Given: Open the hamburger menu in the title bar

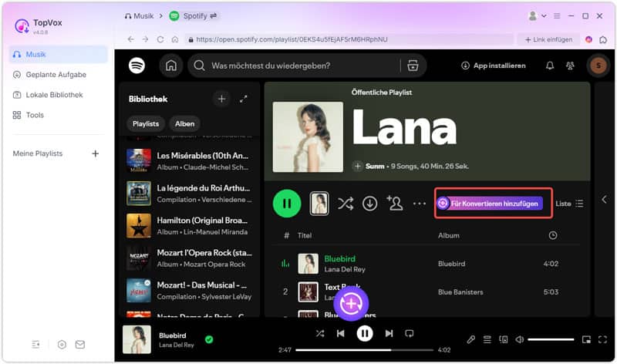Looking at the screenshot, I should (x=557, y=15).
